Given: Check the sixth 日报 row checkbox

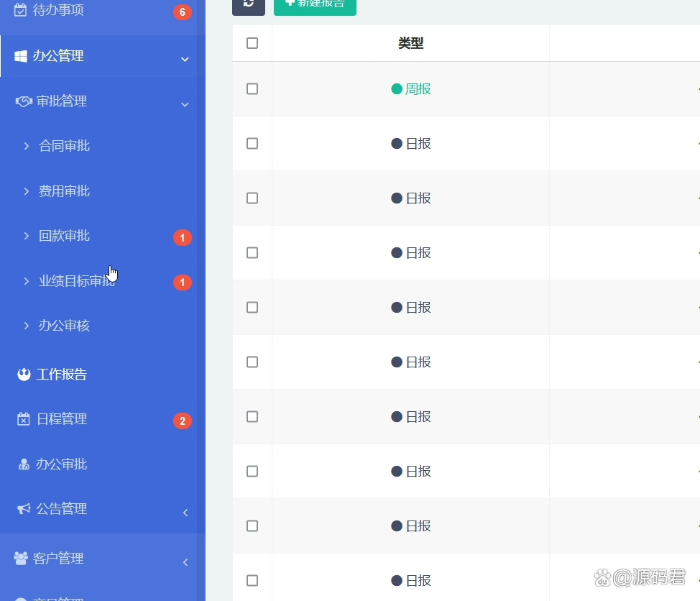Looking at the screenshot, I should pos(252,416).
